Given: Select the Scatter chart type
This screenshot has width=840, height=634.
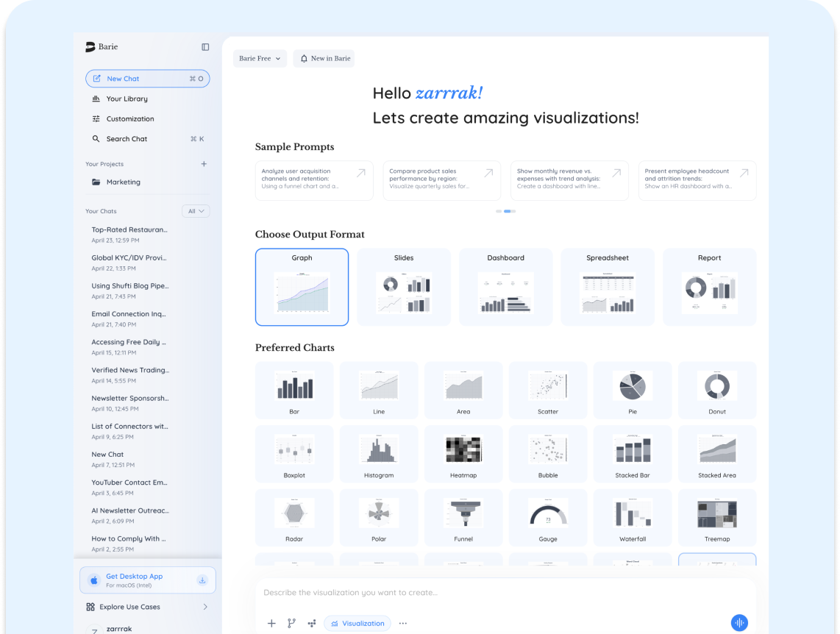Looking at the screenshot, I should click(x=548, y=390).
